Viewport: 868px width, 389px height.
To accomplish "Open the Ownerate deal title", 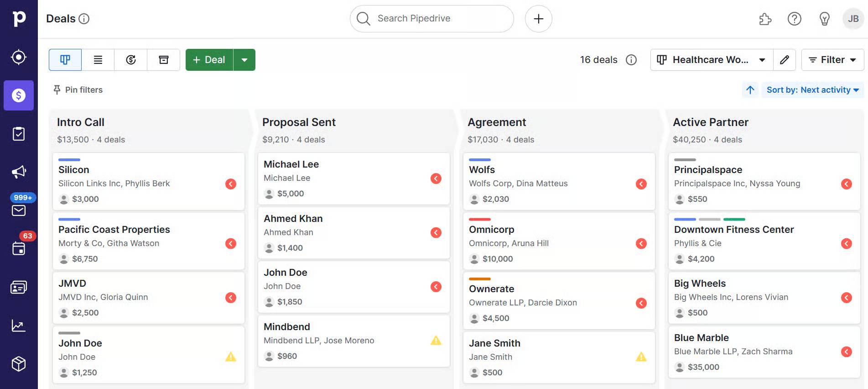I will click(492, 289).
